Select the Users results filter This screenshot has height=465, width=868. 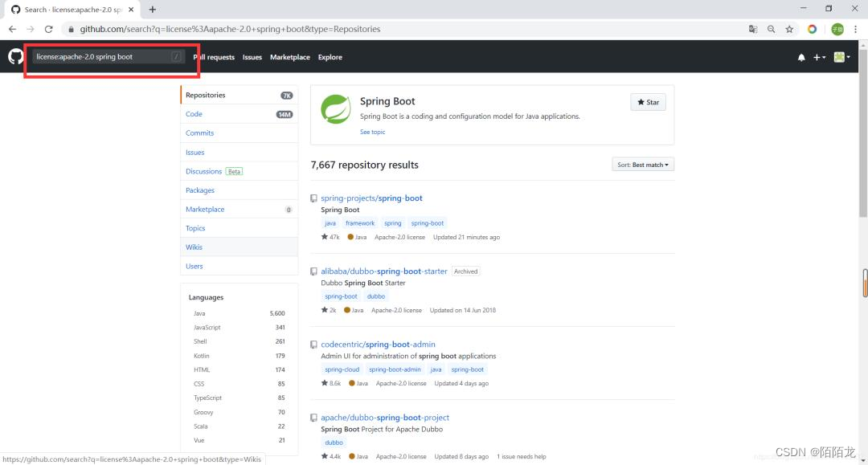click(240, 266)
